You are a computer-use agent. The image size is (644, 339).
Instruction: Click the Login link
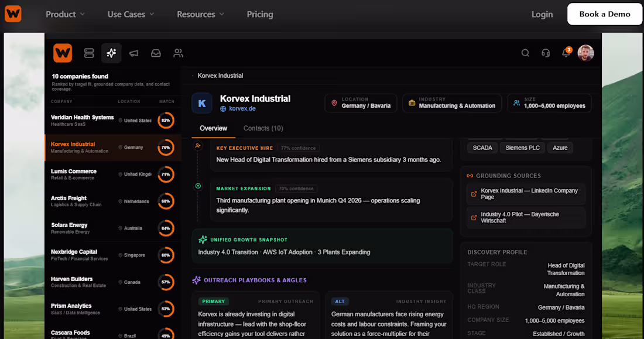[542, 15]
